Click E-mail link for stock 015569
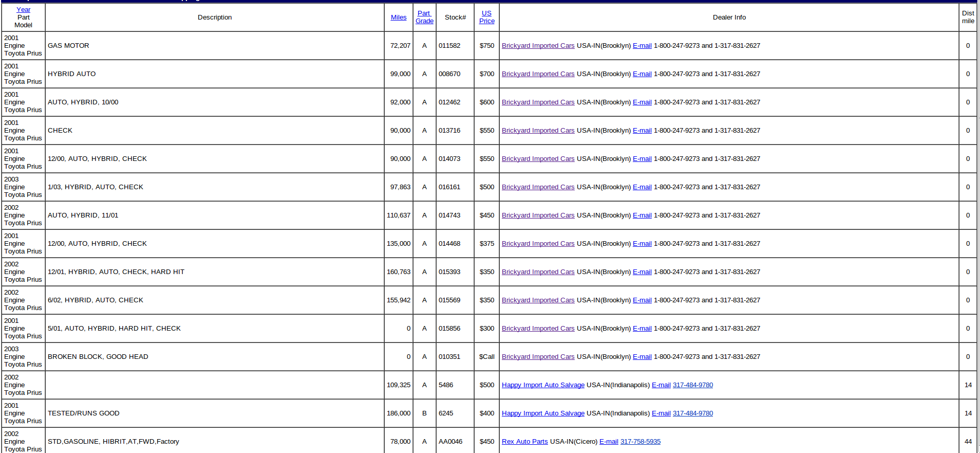This screenshot has width=980, height=453. click(642, 300)
